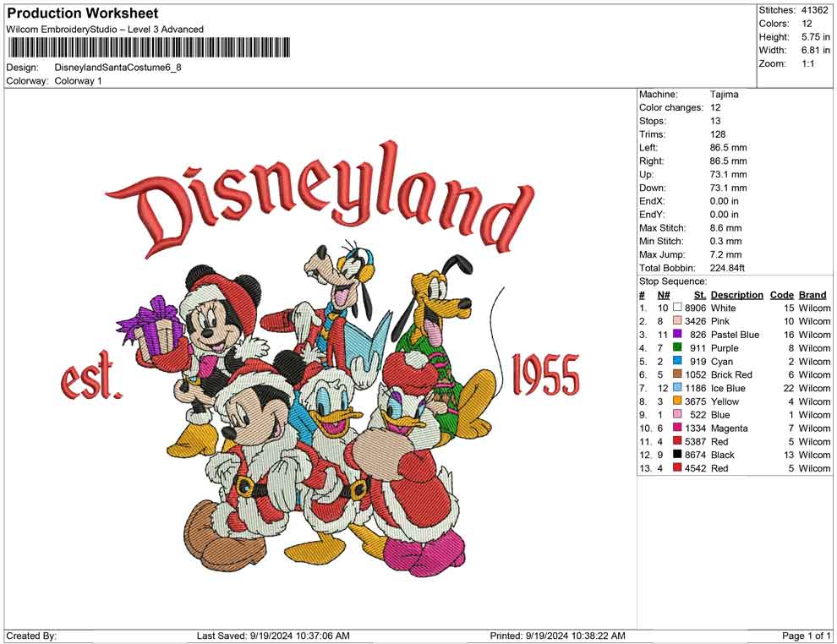Click the Magenta 1334 color swatch
Screen dimensions: 837x644
click(677, 428)
